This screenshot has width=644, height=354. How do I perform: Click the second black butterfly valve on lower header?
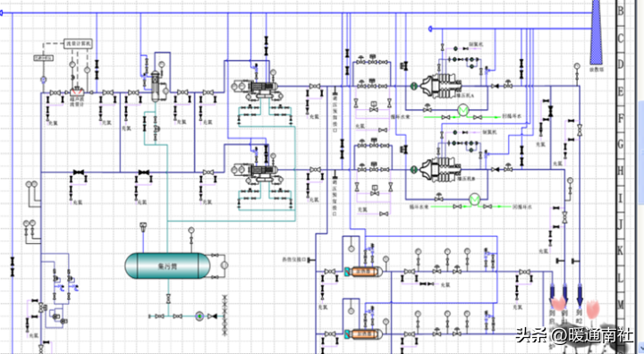[x=144, y=172]
